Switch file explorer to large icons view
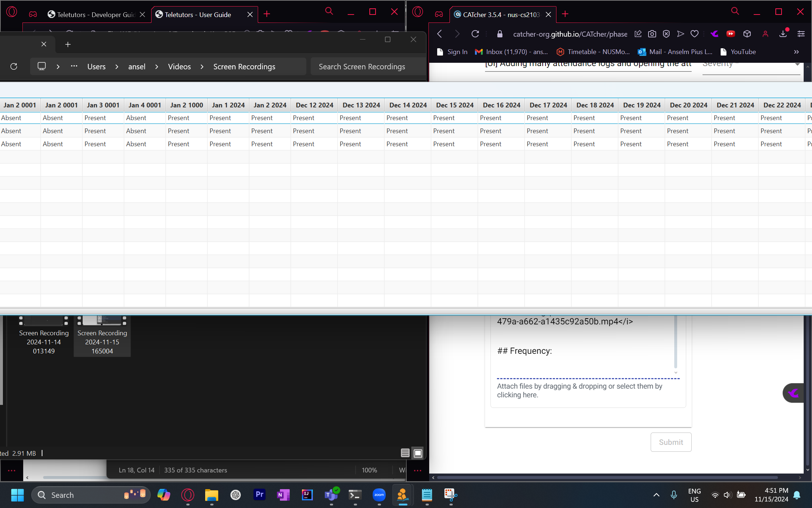Viewport: 812px width, 508px height. pyautogui.click(x=418, y=453)
